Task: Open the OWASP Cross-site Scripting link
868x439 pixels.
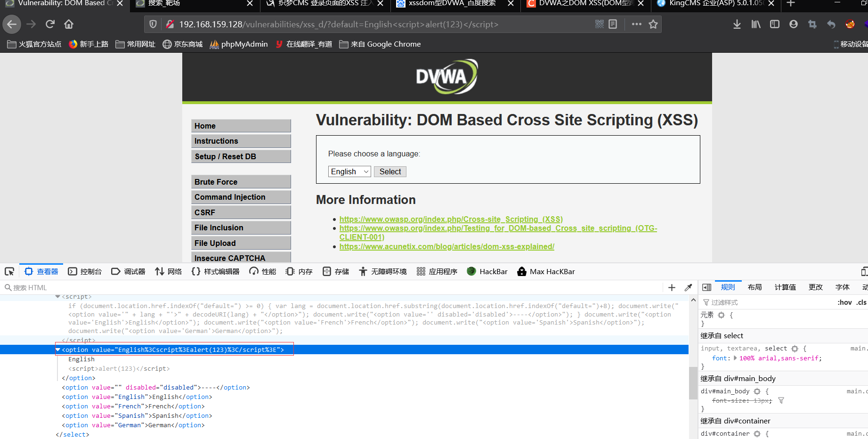Action: (451, 219)
